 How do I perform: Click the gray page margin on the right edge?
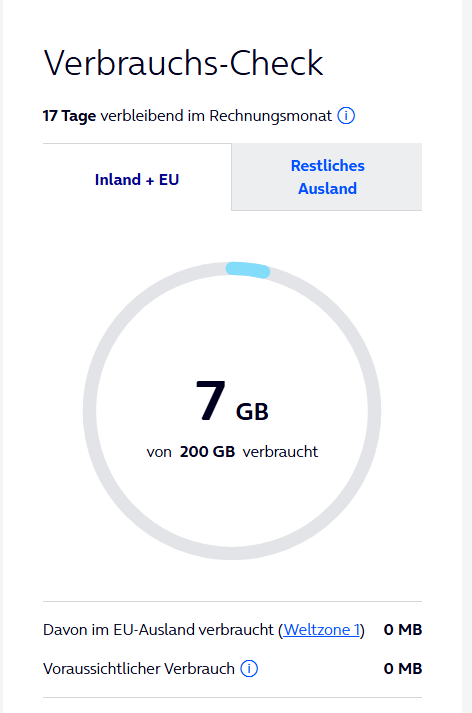(x=467, y=356)
